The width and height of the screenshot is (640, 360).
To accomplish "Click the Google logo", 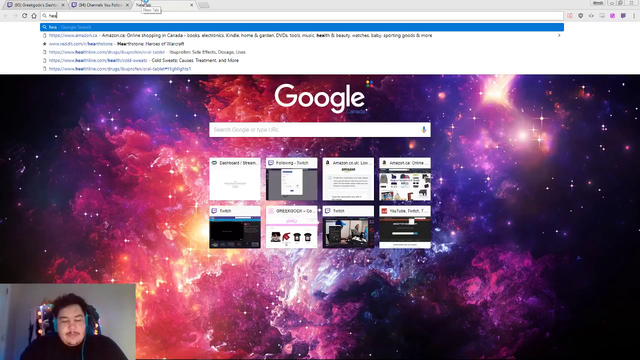I will (320, 98).
